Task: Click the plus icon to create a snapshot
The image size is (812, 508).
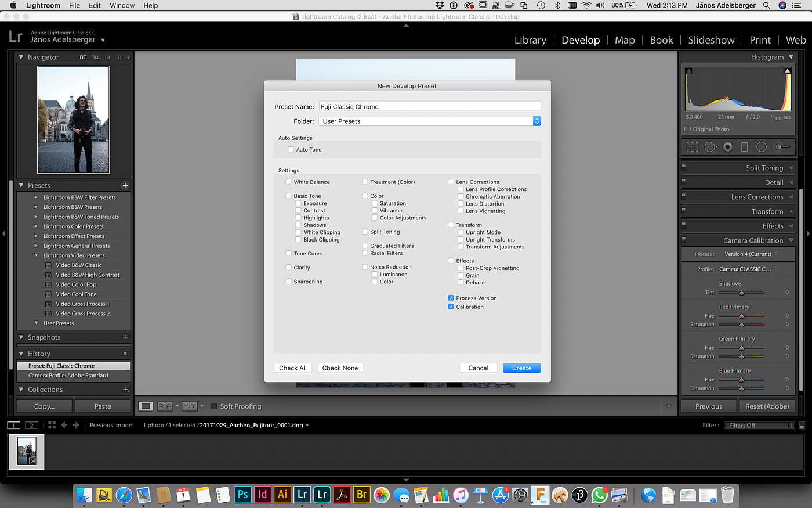Action: click(125, 337)
